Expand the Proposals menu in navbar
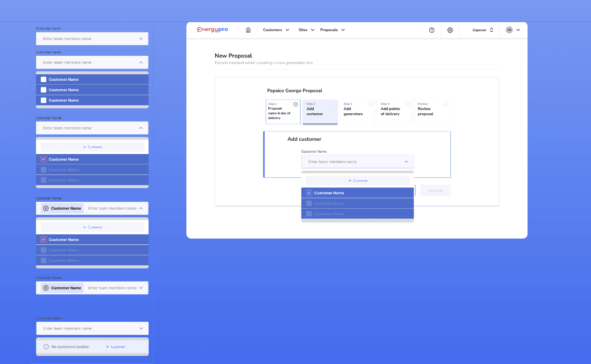Image resolution: width=591 pixels, height=364 pixels. [x=332, y=30]
